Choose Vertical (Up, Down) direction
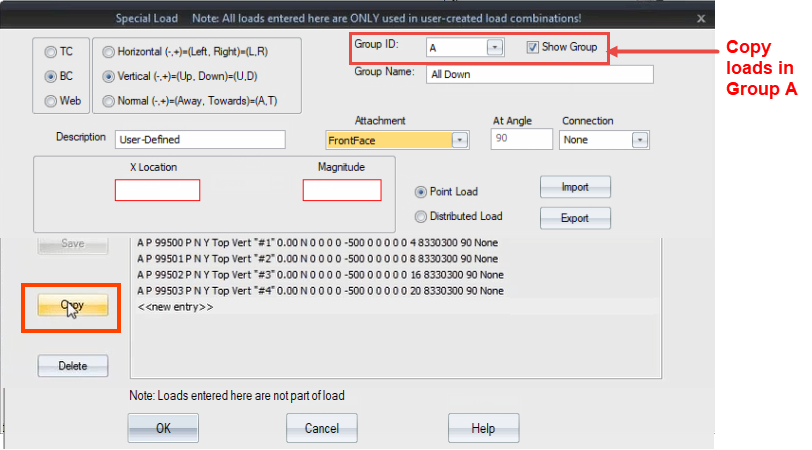 tap(108, 77)
